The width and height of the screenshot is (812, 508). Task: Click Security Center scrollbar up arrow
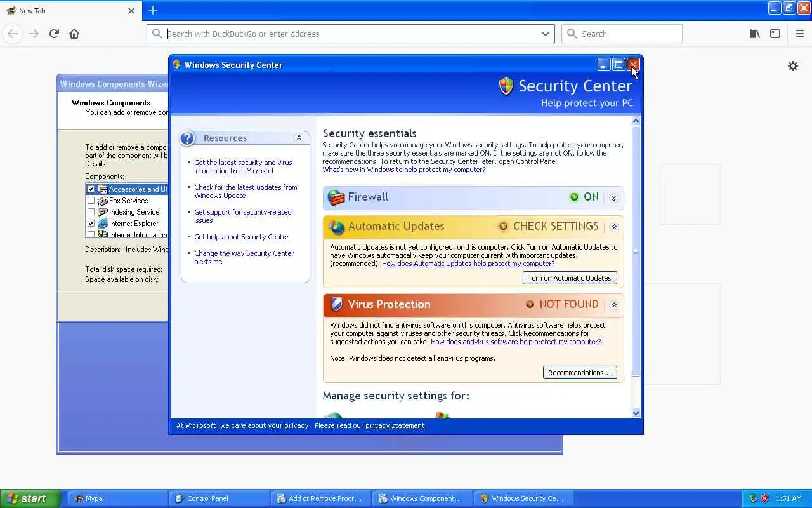(x=636, y=121)
